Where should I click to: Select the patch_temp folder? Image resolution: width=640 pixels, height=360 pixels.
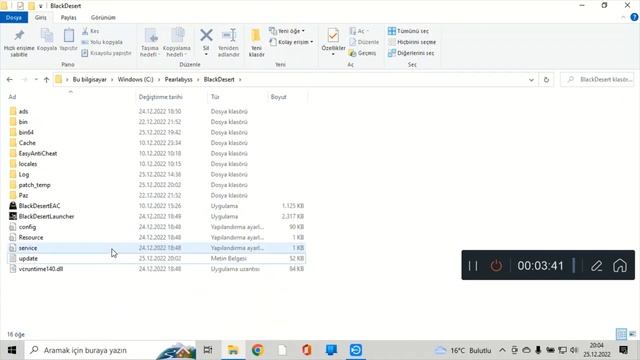point(34,185)
